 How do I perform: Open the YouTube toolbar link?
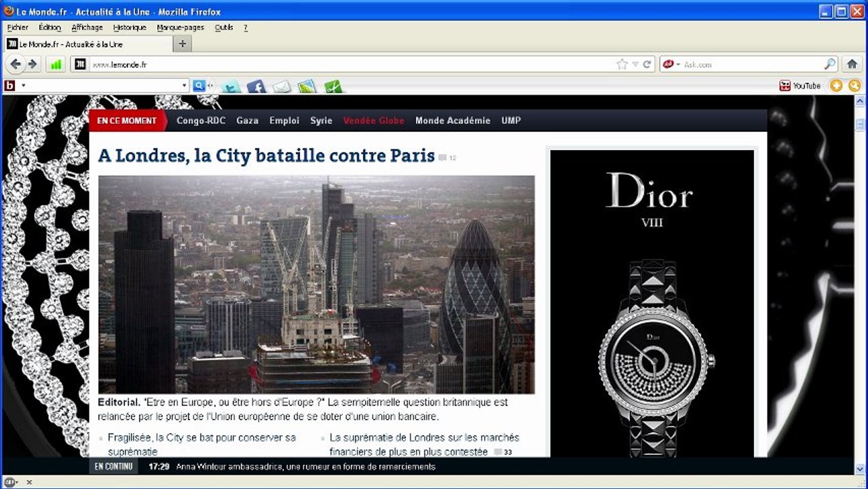pos(800,86)
